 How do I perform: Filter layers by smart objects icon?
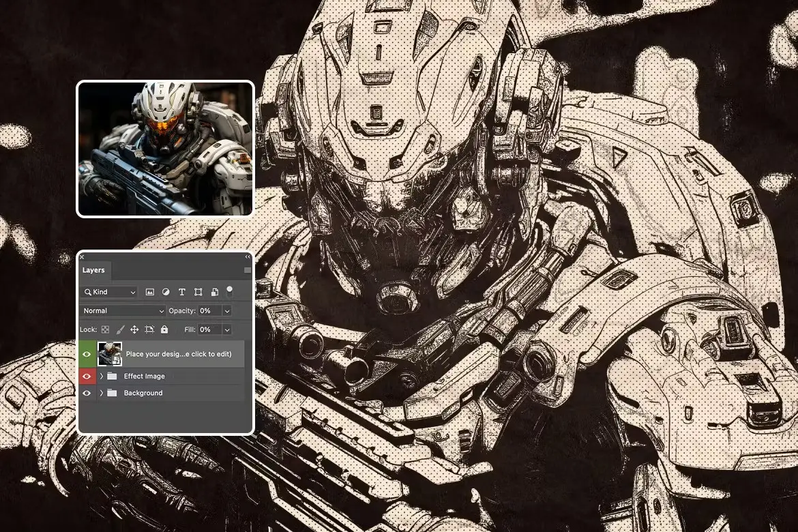pos(215,292)
